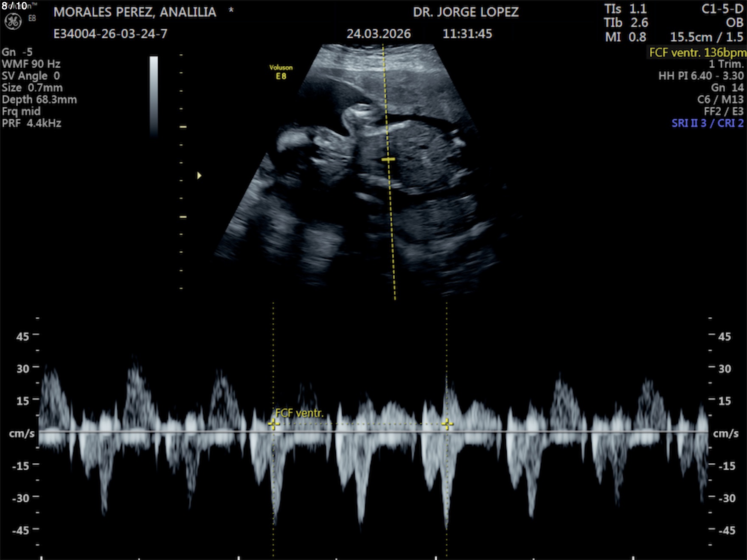Click the yellow focal zone arrow marker
747x560 pixels.
199,175
